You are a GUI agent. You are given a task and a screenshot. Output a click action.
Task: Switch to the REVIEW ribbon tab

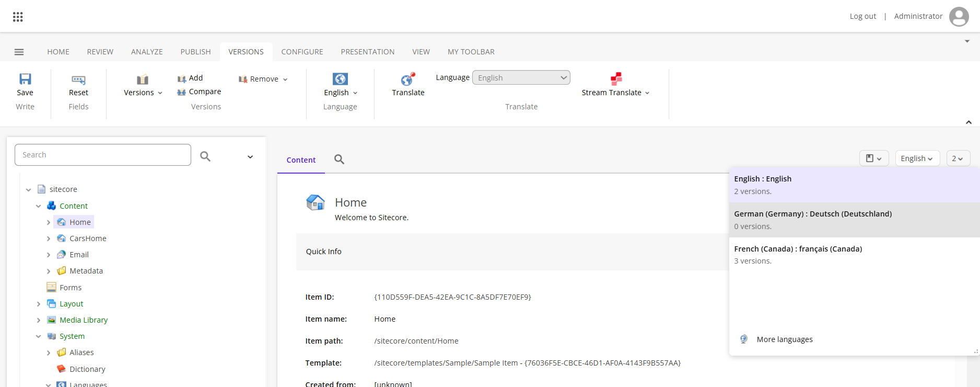pos(100,52)
